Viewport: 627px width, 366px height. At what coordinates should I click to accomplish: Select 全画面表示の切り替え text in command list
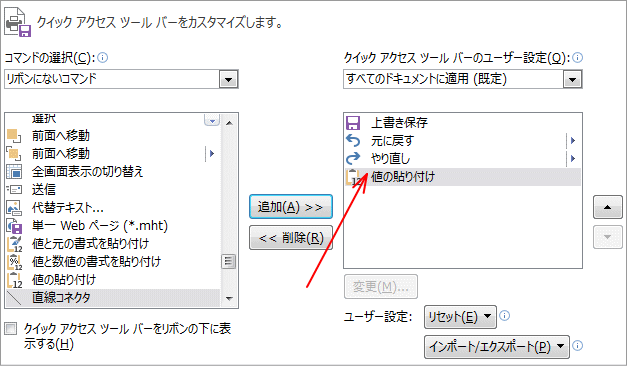88,172
